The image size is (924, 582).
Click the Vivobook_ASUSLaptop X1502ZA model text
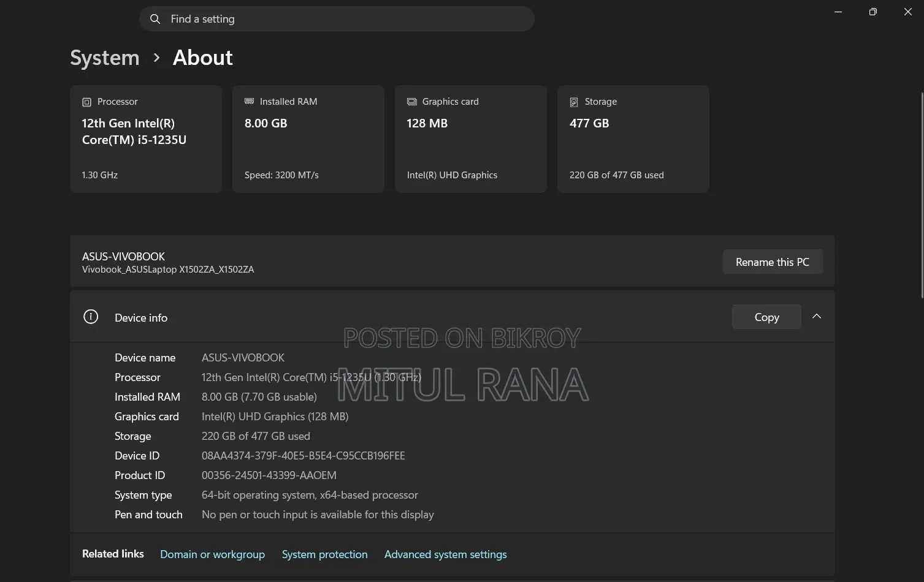click(x=168, y=270)
